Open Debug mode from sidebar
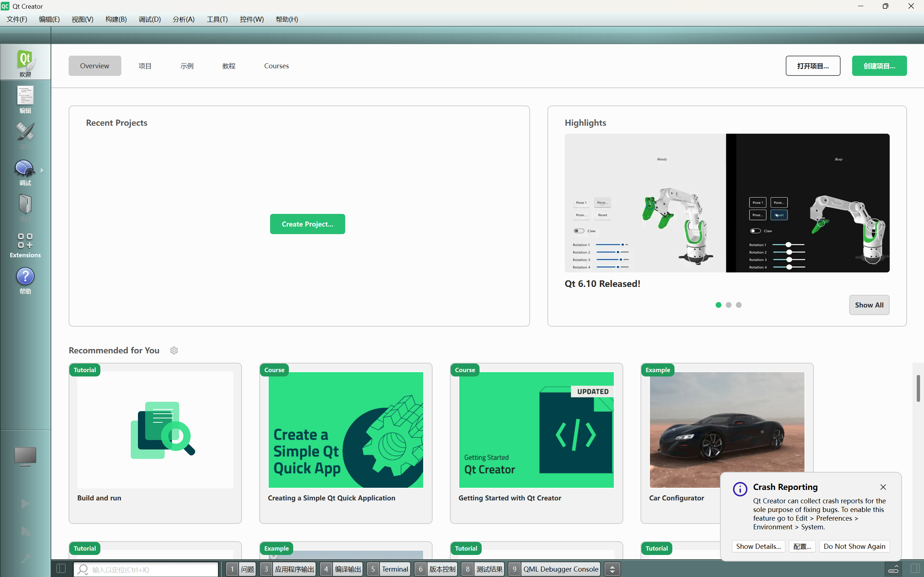Viewport: 924px width, 577px height. (x=25, y=171)
